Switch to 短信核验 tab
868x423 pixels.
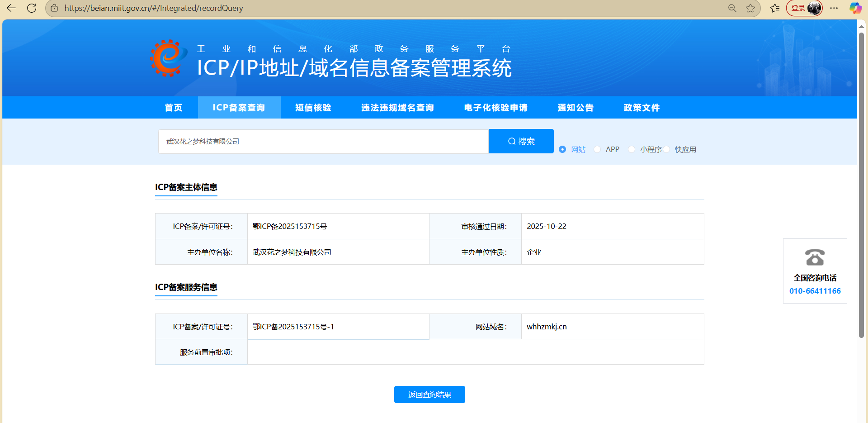313,108
